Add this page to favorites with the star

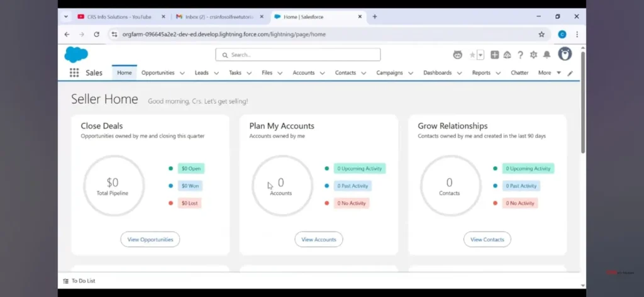click(472, 55)
